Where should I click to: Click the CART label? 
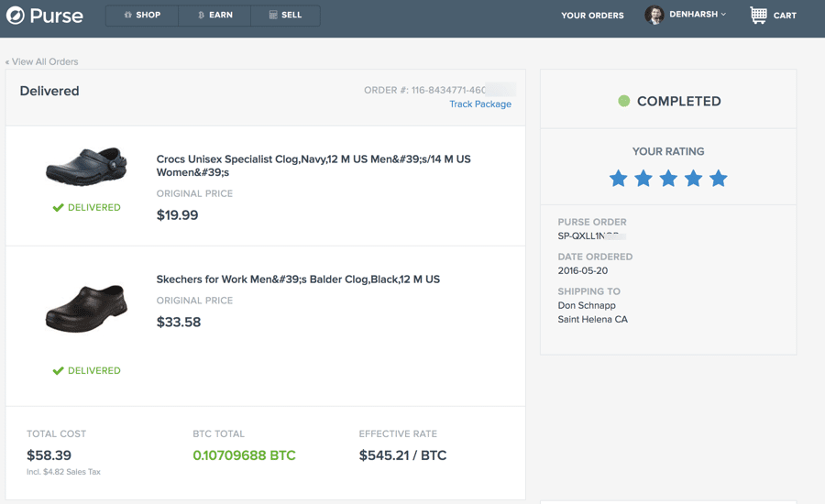point(785,16)
